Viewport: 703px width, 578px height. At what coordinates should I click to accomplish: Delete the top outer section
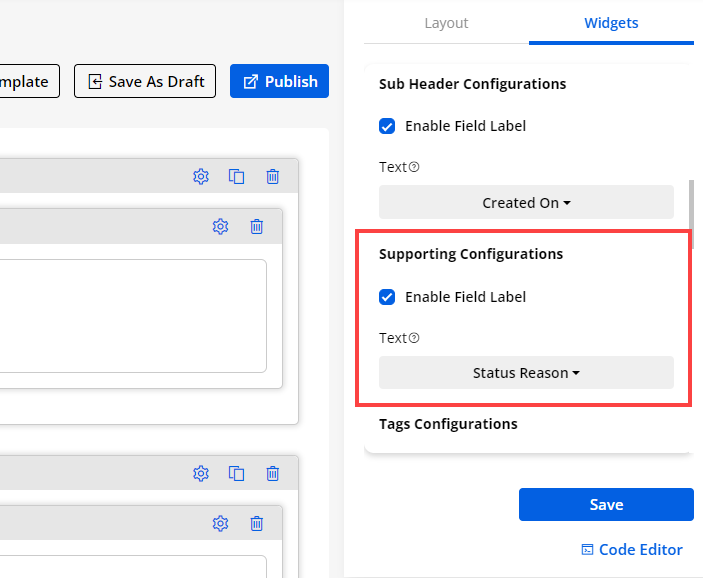pyautogui.click(x=272, y=177)
